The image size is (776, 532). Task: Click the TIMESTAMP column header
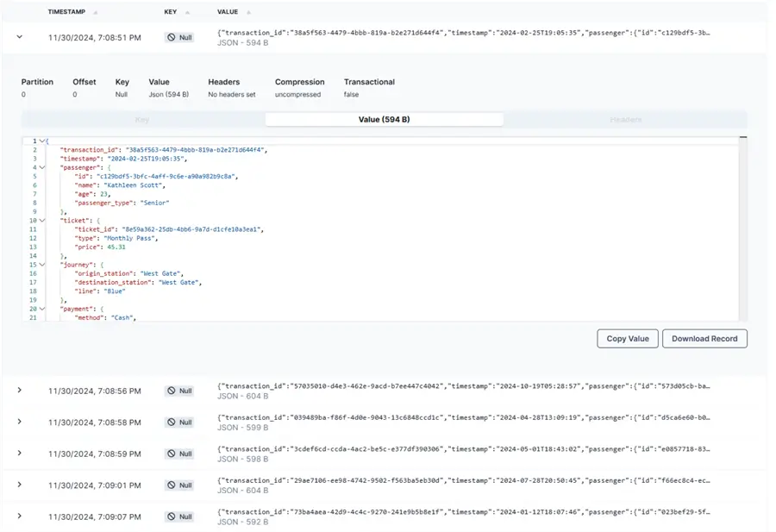66,12
